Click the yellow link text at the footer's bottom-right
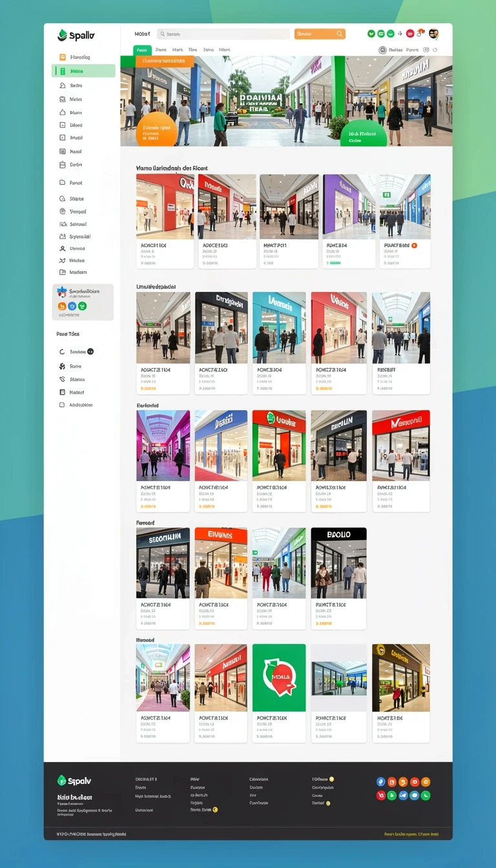 point(411,834)
